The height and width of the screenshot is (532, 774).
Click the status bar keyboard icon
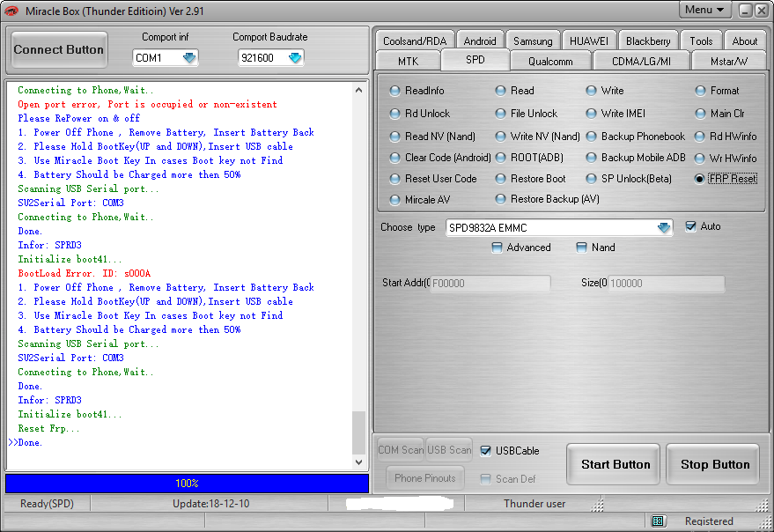[658, 521]
